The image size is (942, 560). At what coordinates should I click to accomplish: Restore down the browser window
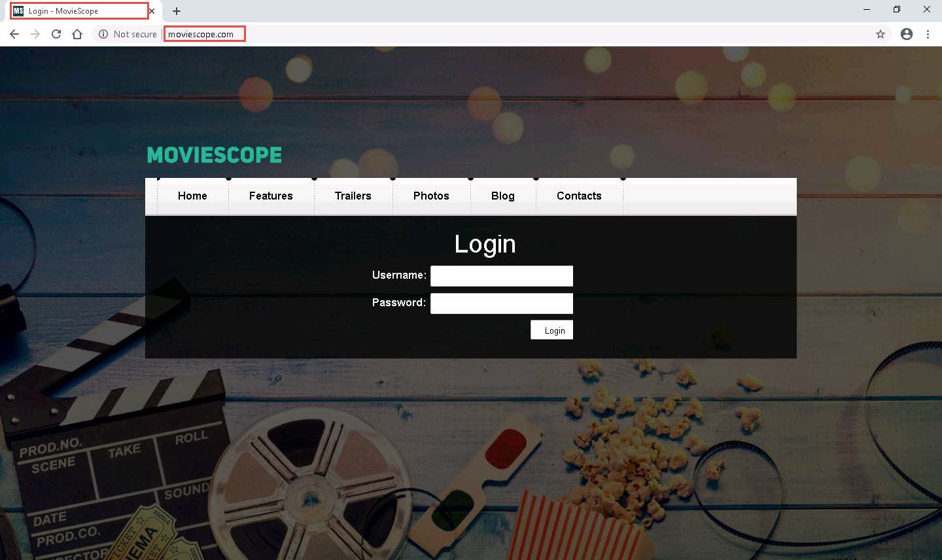tap(897, 9)
